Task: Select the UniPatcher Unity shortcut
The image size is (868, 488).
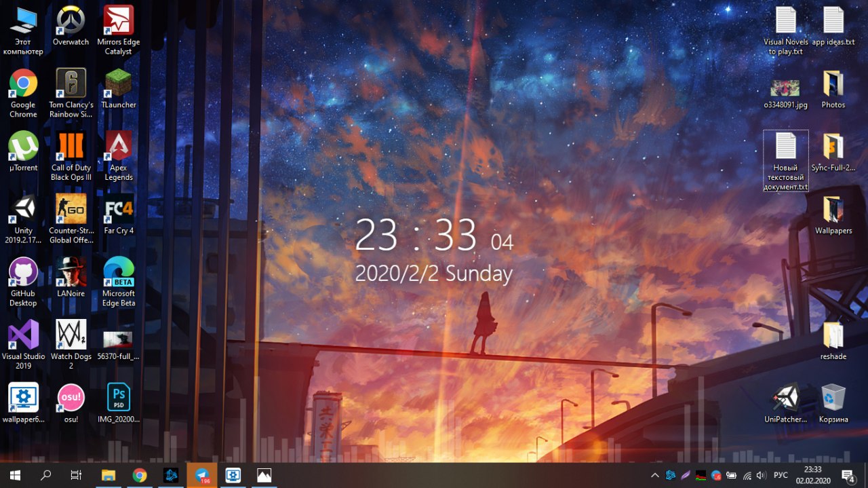Action: pyautogui.click(x=785, y=403)
